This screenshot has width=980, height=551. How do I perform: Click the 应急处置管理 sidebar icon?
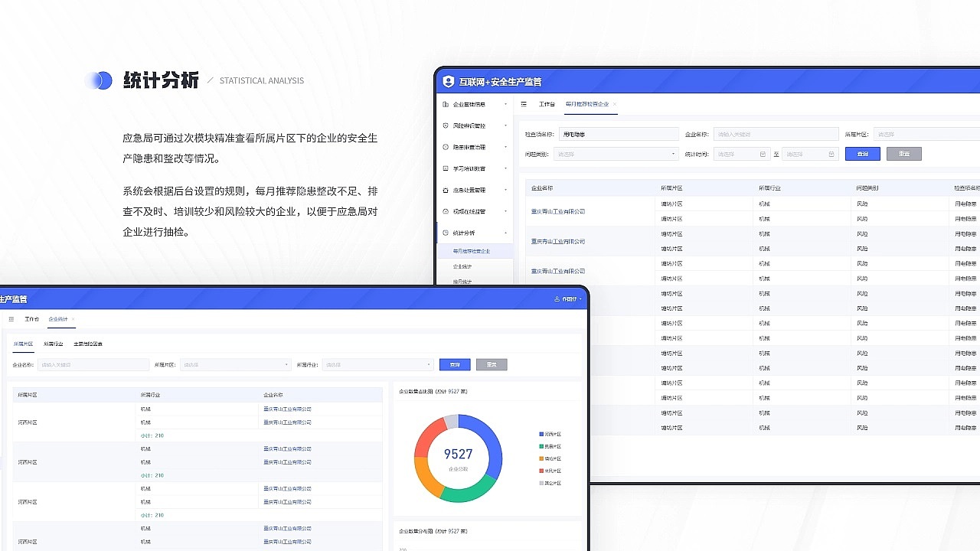[x=446, y=190]
